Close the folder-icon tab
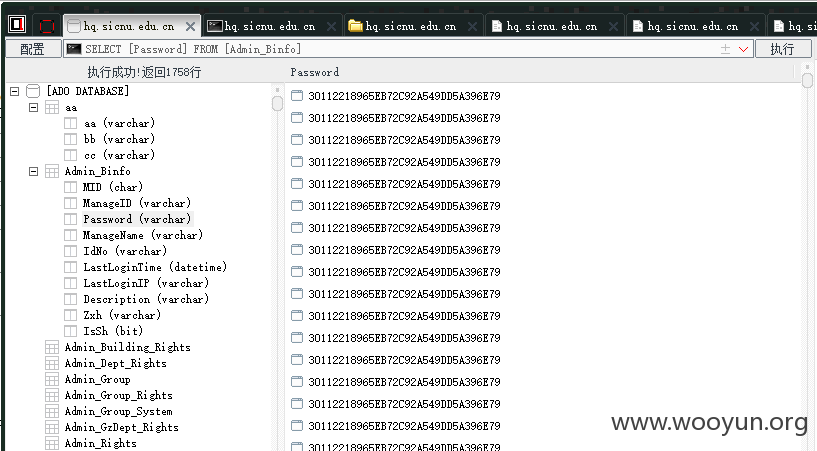817x451 pixels. 473,27
